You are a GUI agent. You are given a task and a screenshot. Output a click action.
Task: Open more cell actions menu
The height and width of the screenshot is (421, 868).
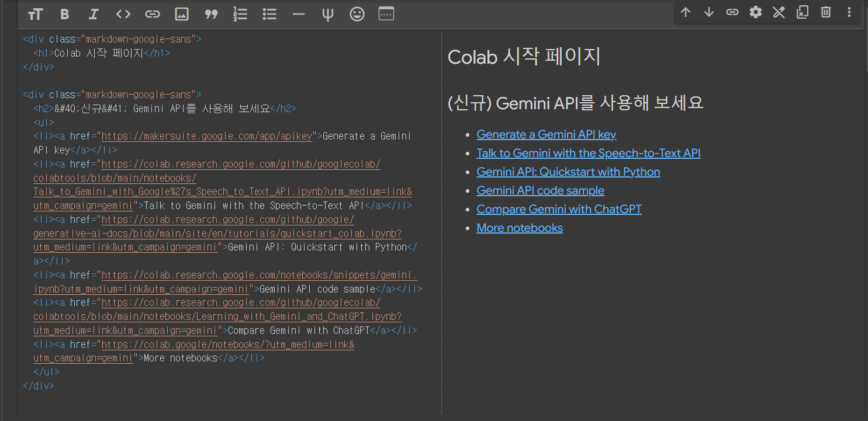pos(849,12)
